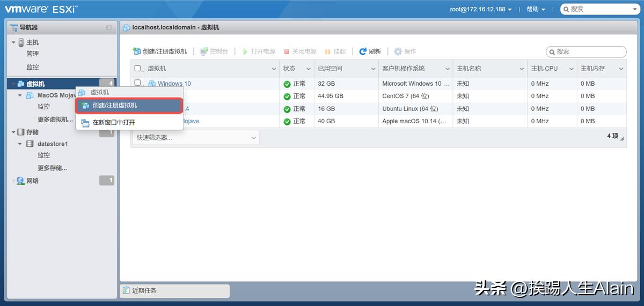Select 在新窗口中打开 in the context menu
This screenshot has width=644, height=306.
tap(129, 122)
